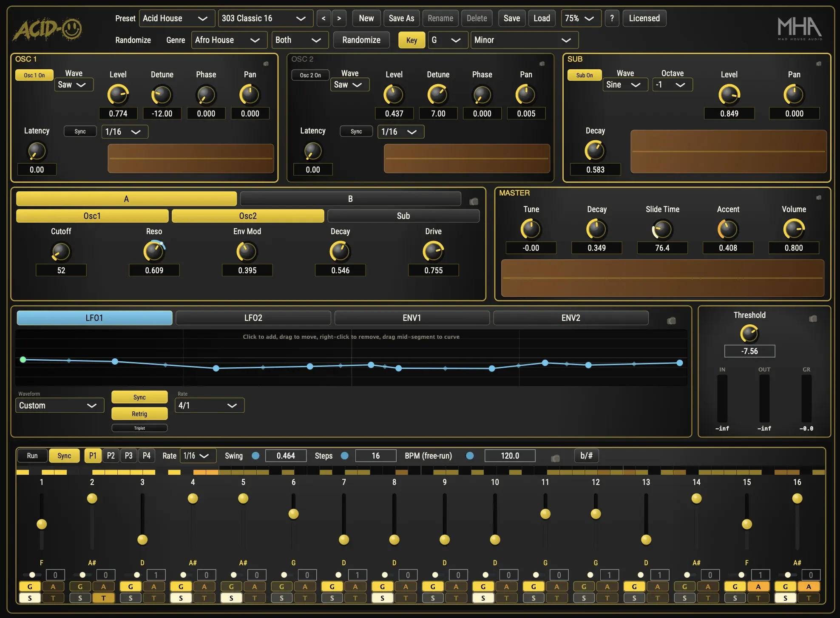Enable the LFO Triplet option
840x618 pixels.
pyautogui.click(x=139, y=428)
